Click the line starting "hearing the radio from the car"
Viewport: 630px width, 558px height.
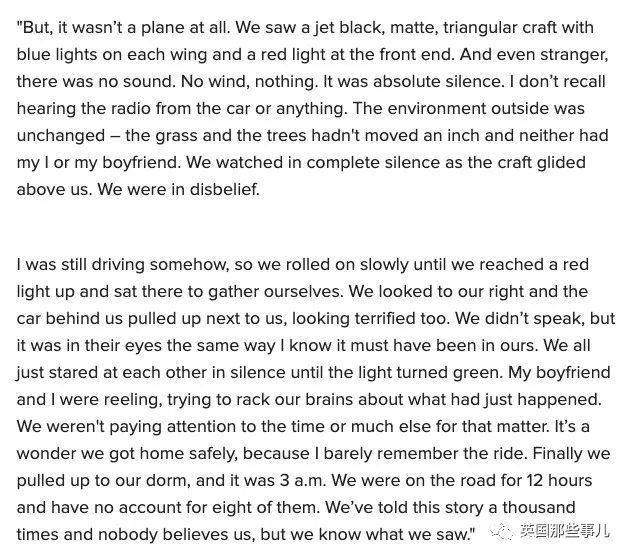click(300, 109)
